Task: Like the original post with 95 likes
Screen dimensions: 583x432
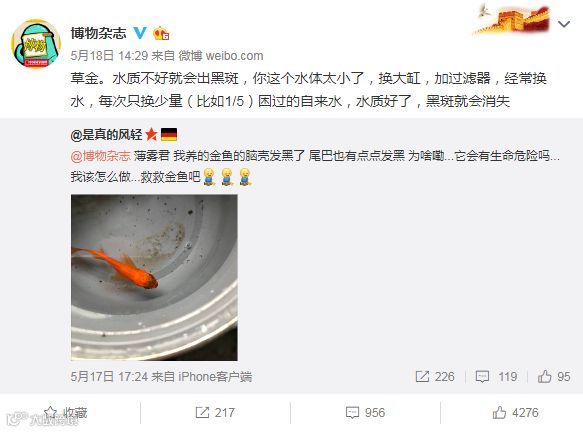Action: tap(554, 377)
